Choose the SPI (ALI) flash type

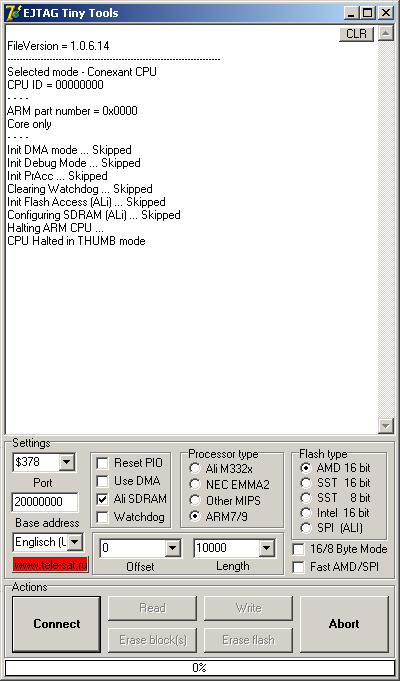pos(306,528)
